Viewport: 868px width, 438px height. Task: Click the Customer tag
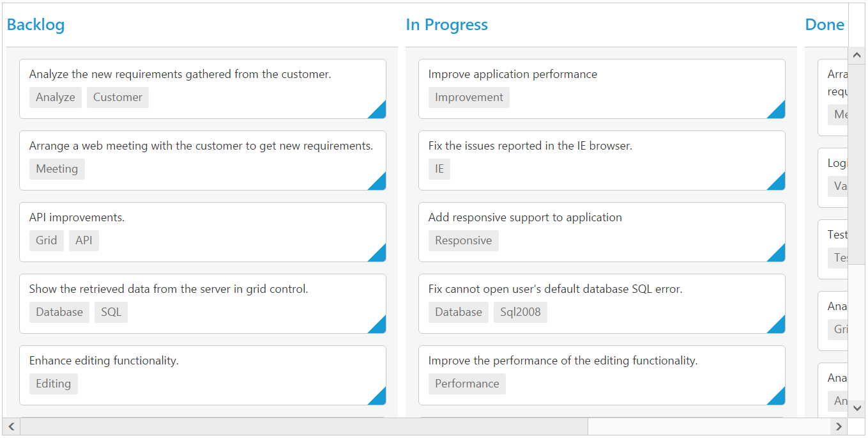click(x=118, y=97)
